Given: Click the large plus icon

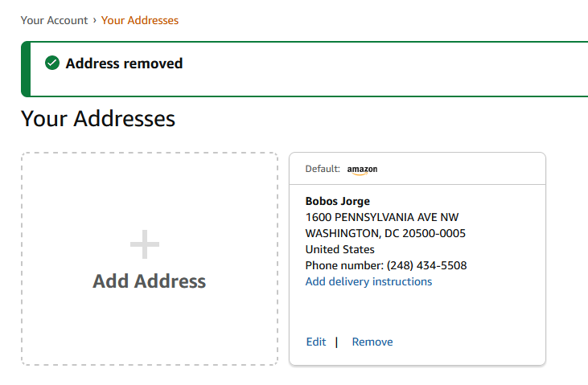Looking at the screenshot, I should pos(145,244).
